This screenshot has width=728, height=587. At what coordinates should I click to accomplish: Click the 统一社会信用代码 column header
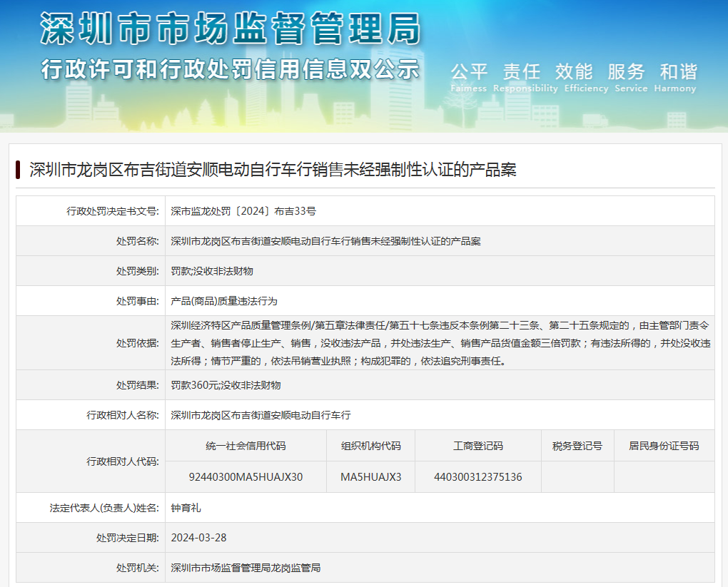tap(246, 446)
